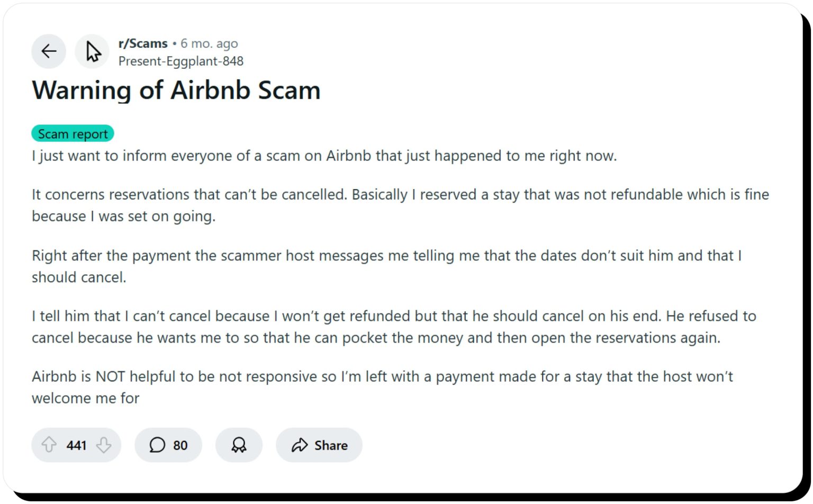Filter by the Scam report flair tag

(72, 133)
